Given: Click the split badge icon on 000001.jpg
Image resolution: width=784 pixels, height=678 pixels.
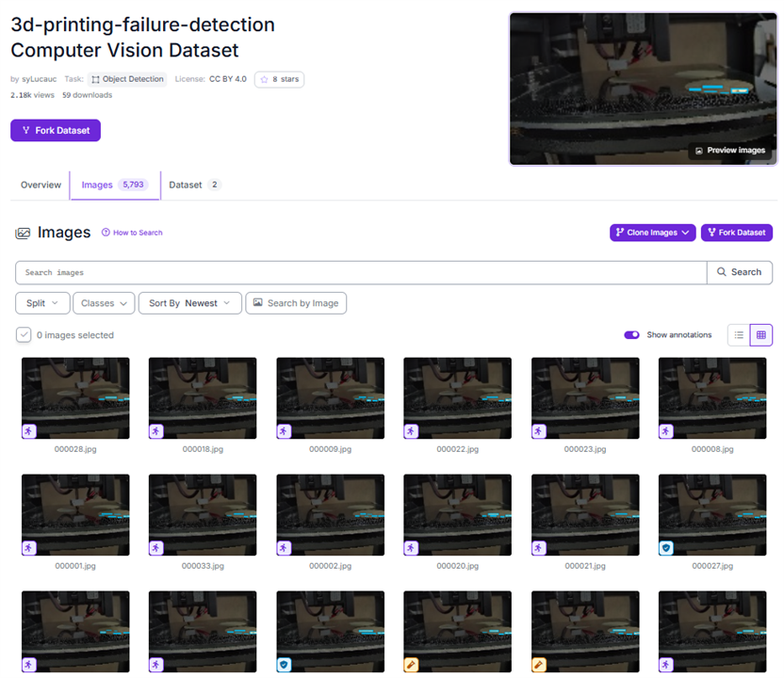Looking at the screenshot, I should click(29, 548).
